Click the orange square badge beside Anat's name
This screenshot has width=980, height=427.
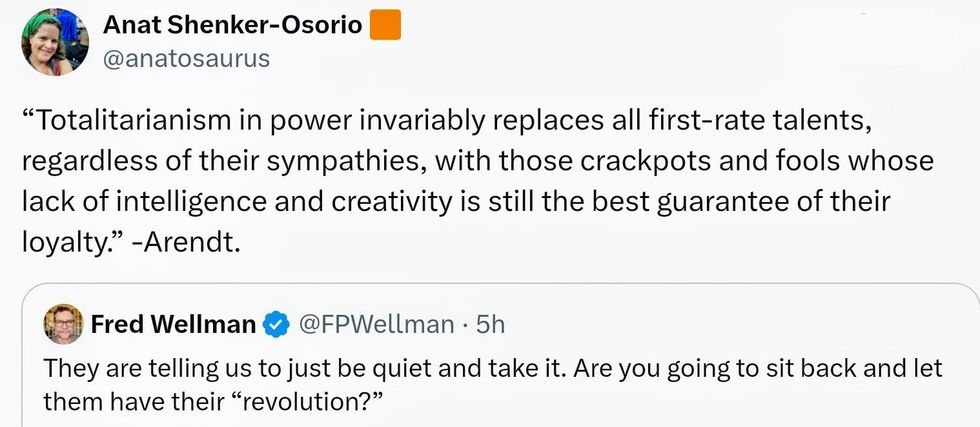point(386,25)
